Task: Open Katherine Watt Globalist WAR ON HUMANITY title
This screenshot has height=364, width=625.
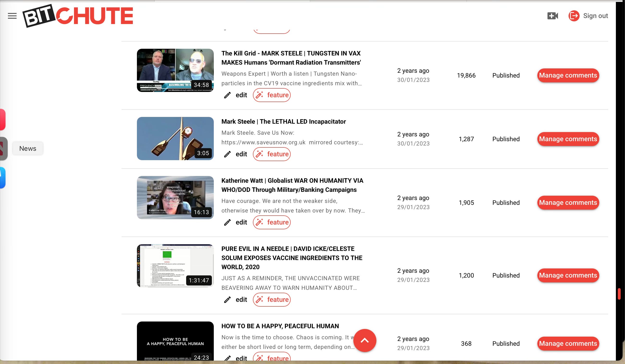Action: pyautogui.click(x=292, y=185)
